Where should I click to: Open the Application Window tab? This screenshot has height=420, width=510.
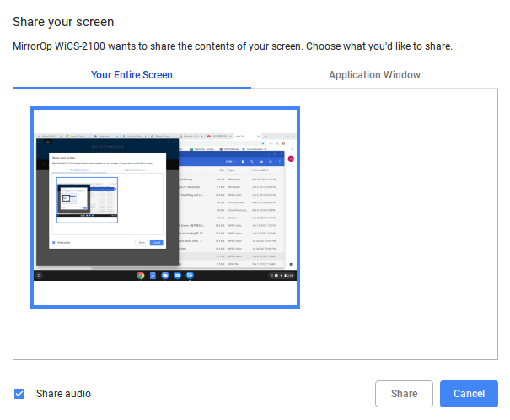[x=374, y=75]
